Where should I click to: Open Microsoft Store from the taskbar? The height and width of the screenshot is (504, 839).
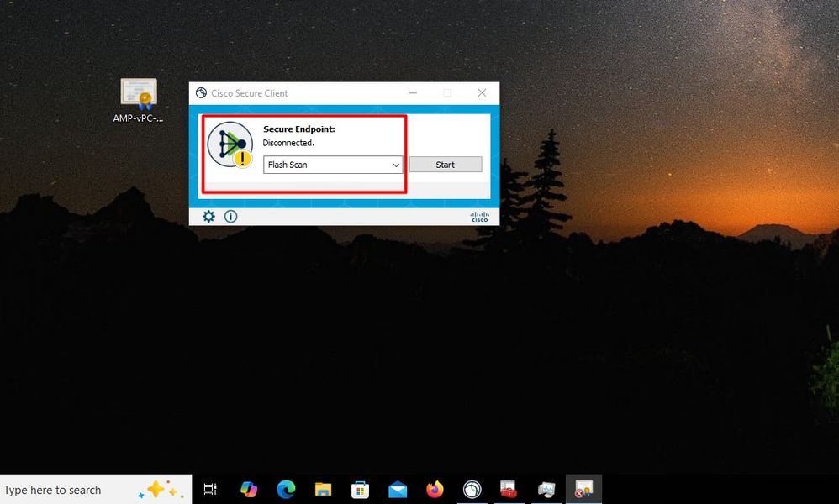point(360,489)
